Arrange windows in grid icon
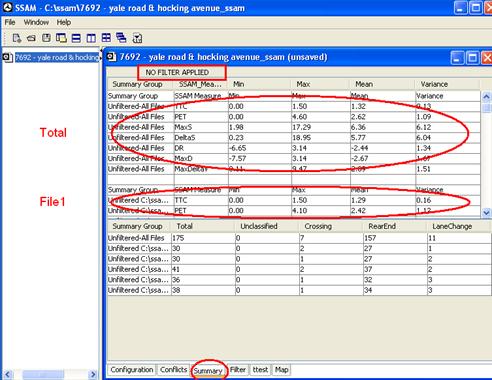 pos(106,38)
